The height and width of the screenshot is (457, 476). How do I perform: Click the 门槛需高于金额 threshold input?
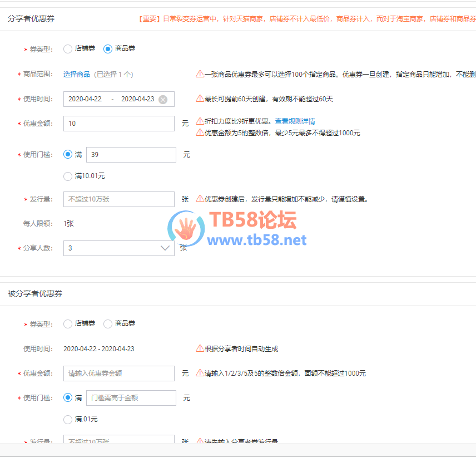point(131,397)
